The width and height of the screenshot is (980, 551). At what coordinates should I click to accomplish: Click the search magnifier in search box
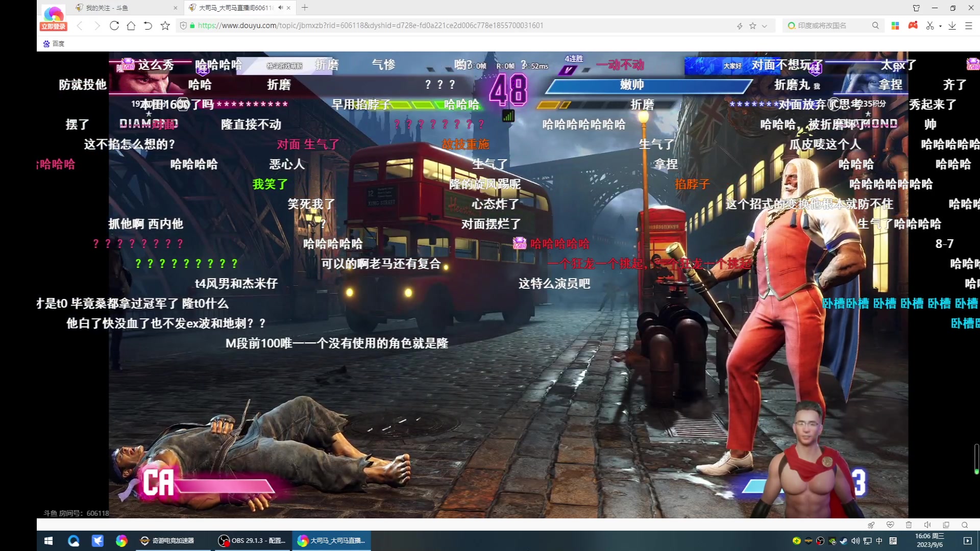tap(875, 26)
